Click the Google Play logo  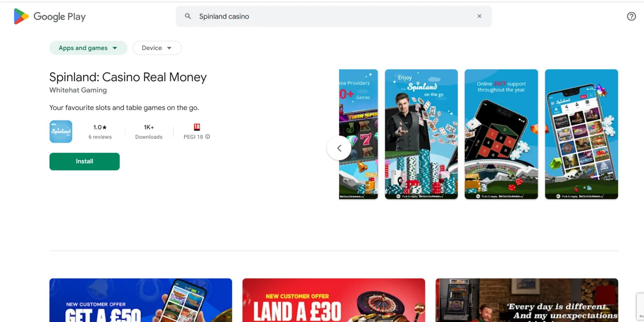tap(49, 16)
